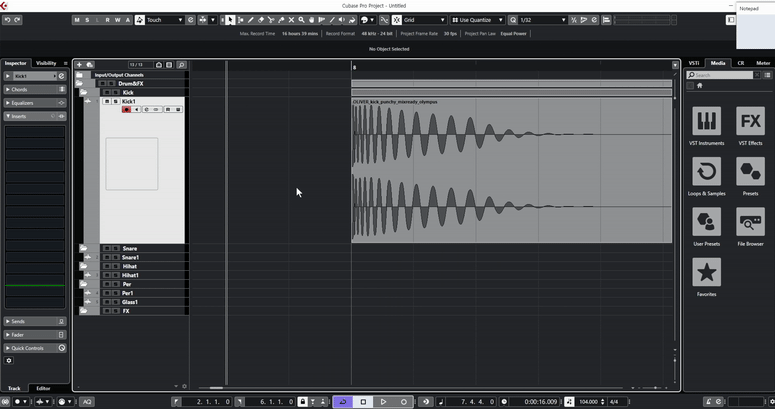Click the Media rack Search field

(720, 75)
